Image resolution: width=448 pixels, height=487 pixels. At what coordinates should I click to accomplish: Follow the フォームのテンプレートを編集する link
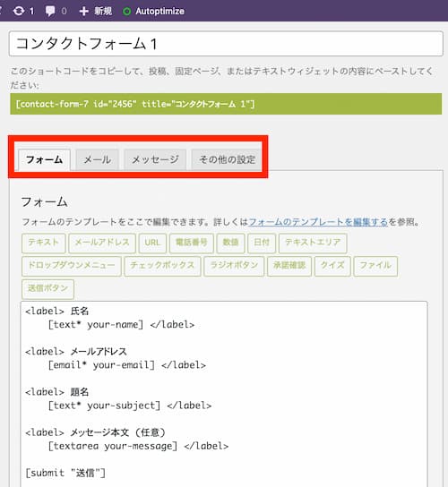click(318, 222)
